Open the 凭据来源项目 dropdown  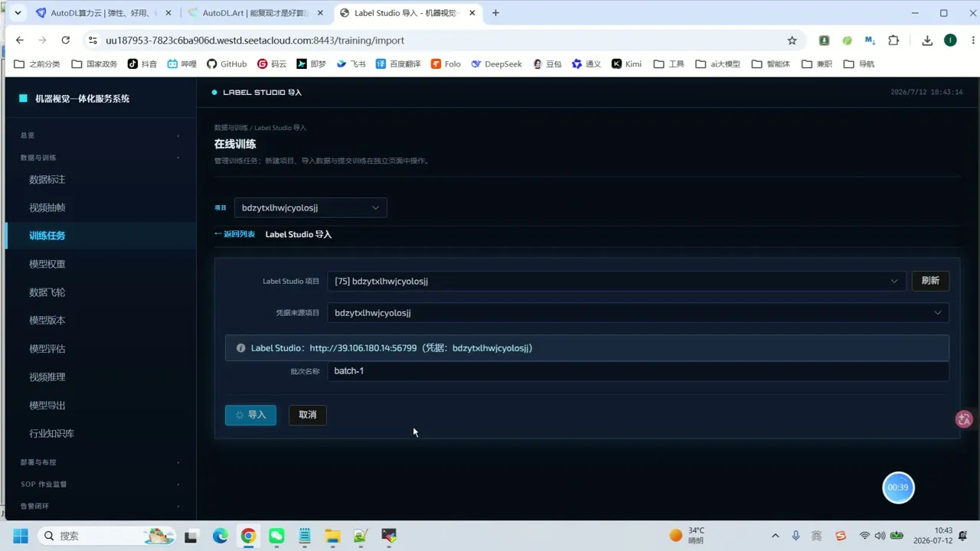coord(638,312)
